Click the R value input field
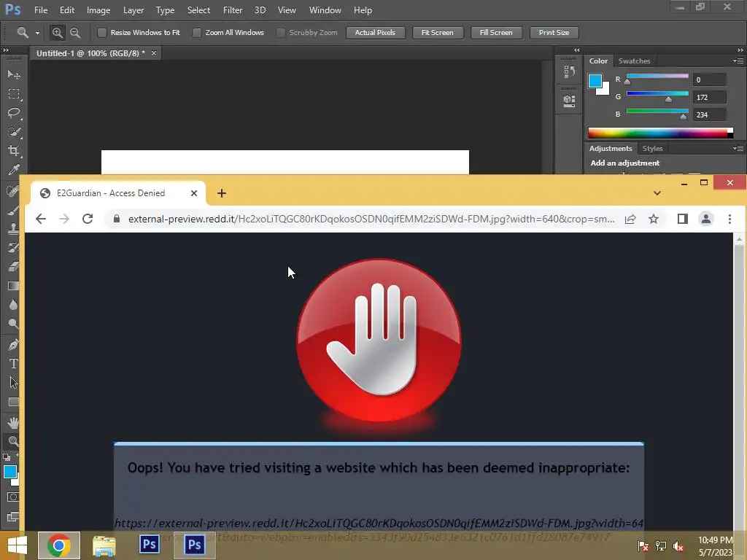Image resolution: width=747 pixels, height=560 pixels. pyautogui.click(x=709, y=79)
